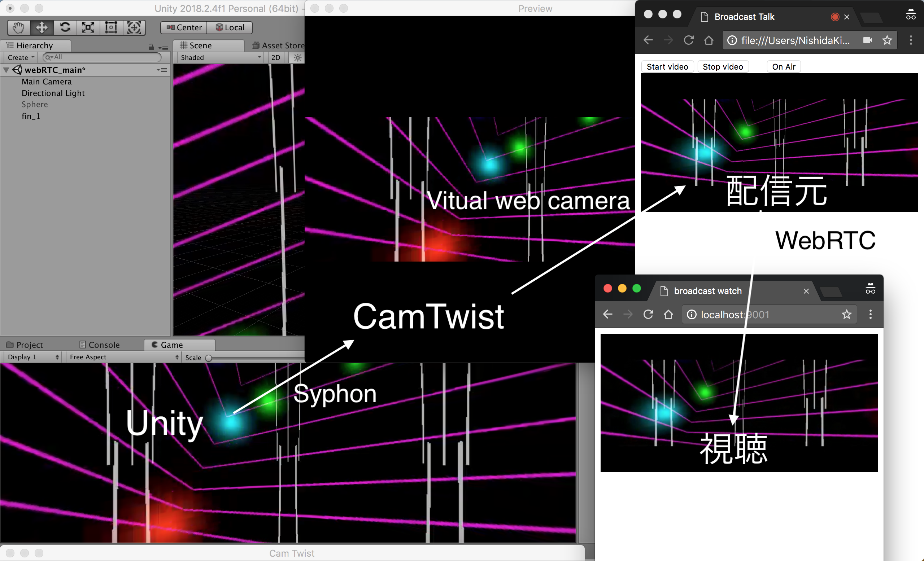The width and height of the screenshot is (924, 561).
Task: Click the Start video button
Action: click(667, 66)
